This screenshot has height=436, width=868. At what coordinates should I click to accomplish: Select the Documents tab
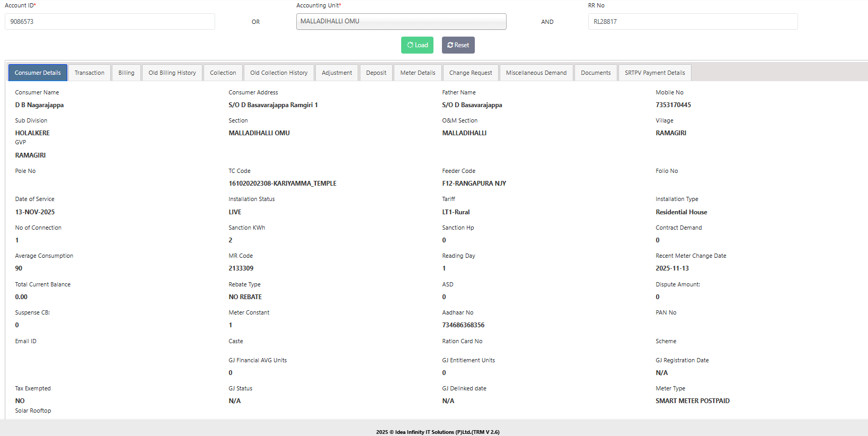[x=596, y=73]
